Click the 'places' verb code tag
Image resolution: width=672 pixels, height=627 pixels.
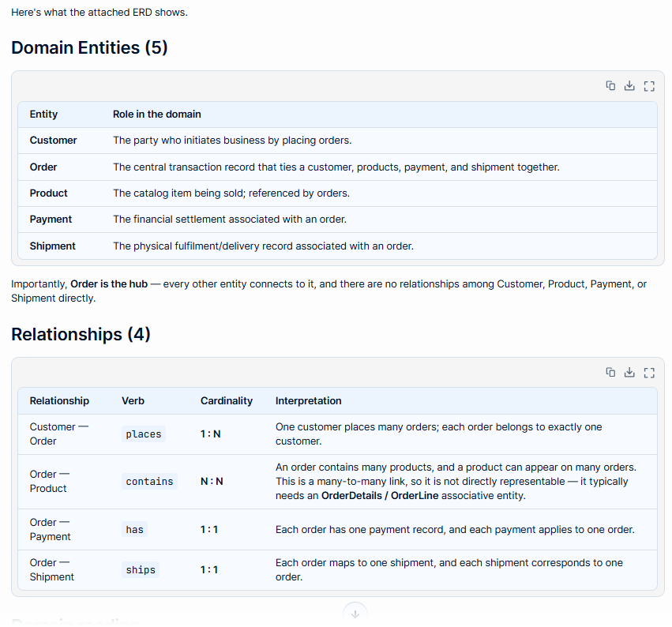(144, 434)
